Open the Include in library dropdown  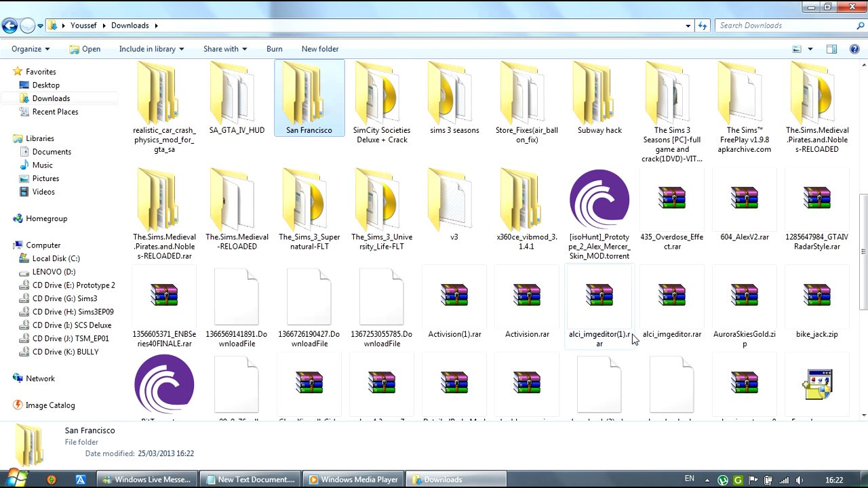[x=152, y=49]
